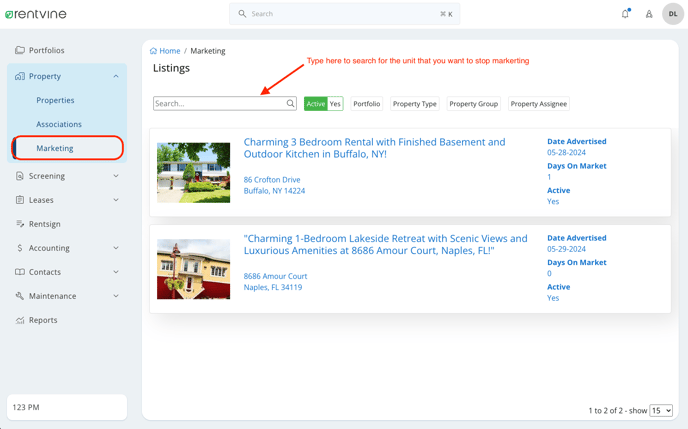The height and width of the screenshot is (429, 688).
Task: Click the person icon beside the bell
Action: [649, 14]
